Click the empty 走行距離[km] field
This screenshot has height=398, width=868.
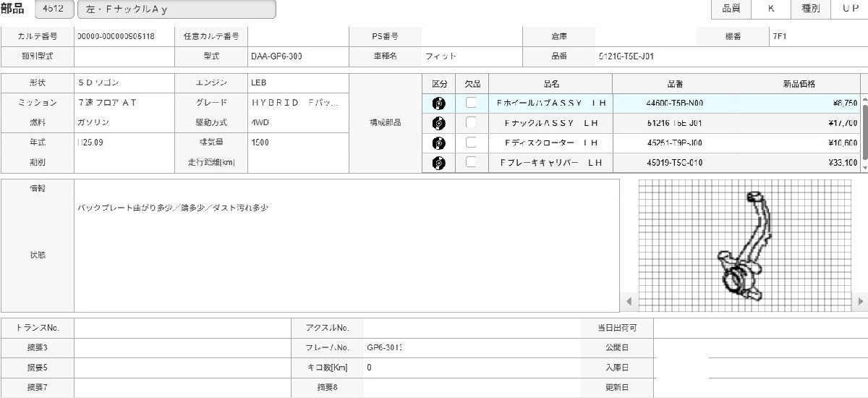298,163
